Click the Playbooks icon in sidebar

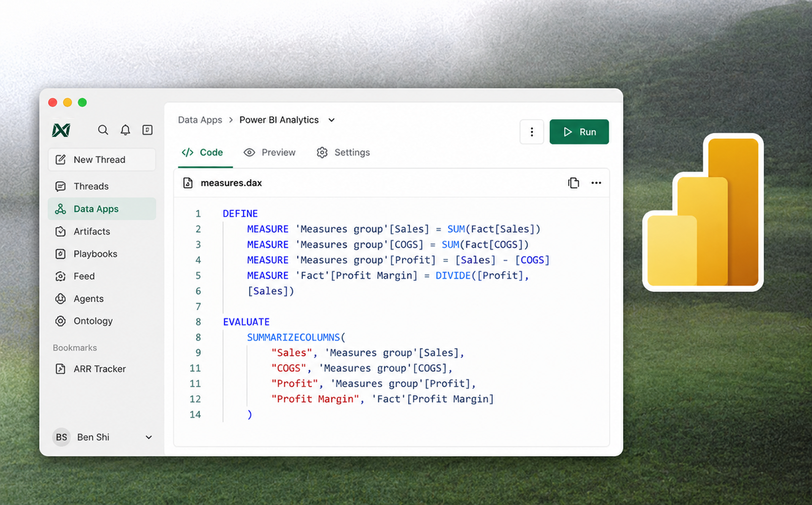pos(61,254)
